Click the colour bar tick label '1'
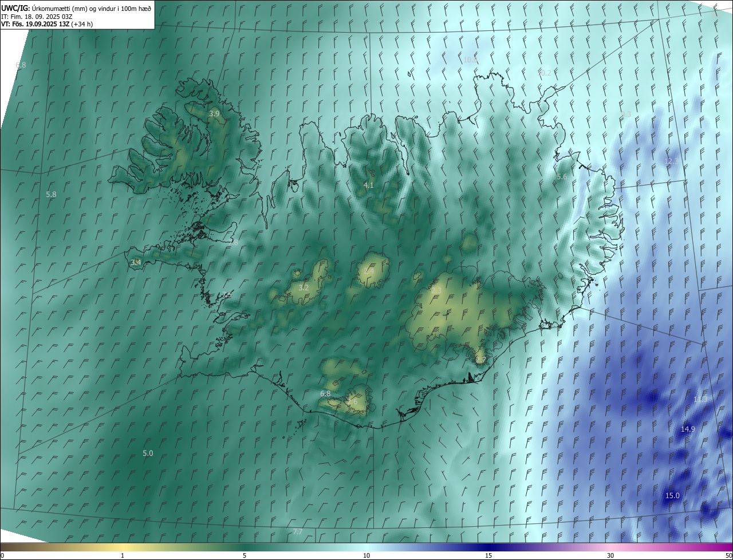The height and width of the screenshot is (560, 733). [123, 556]
